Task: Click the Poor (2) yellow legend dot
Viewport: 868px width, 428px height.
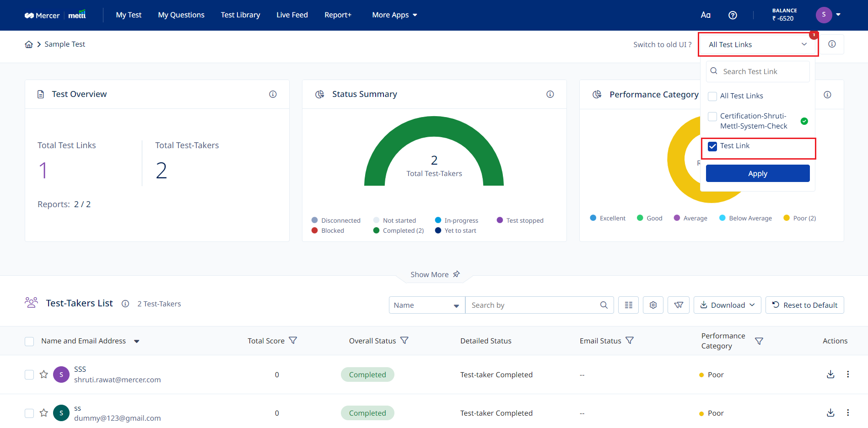Action: 787,218
